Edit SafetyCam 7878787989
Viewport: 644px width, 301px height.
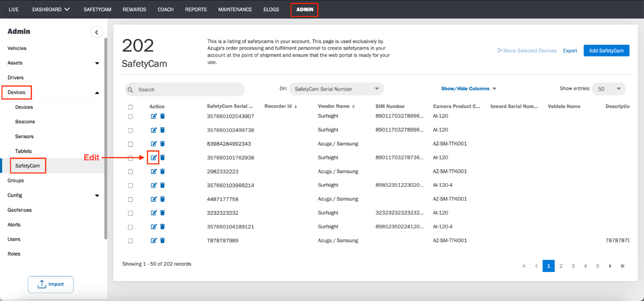point(154,241)
